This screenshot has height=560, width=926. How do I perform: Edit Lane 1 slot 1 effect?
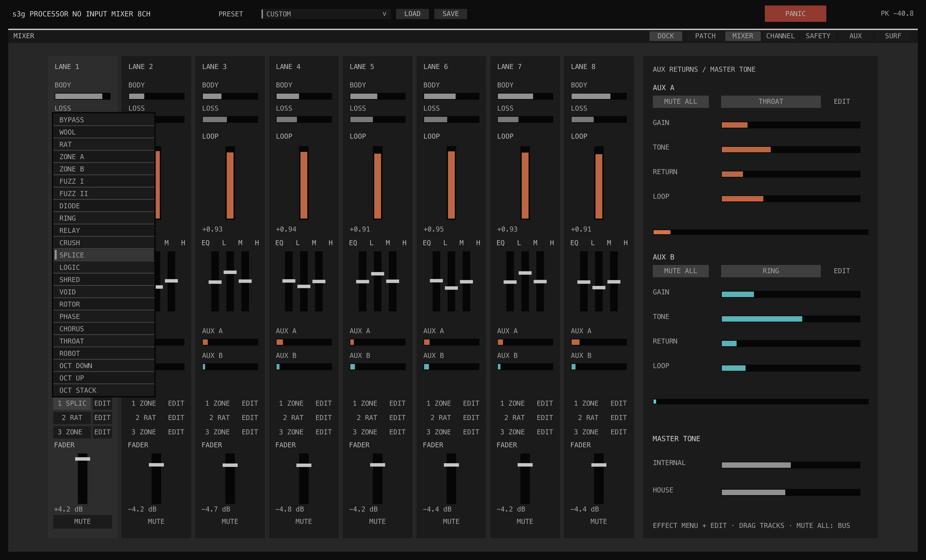(102, 403)
